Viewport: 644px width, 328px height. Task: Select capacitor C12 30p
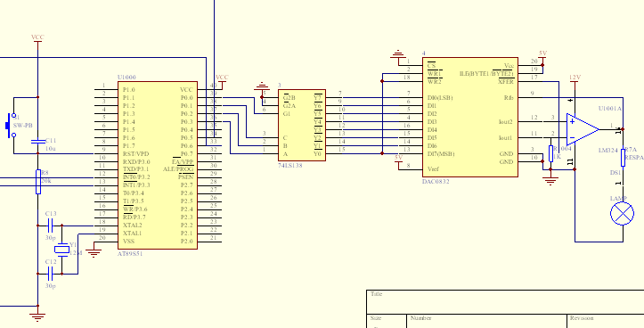tap(50, 274)
